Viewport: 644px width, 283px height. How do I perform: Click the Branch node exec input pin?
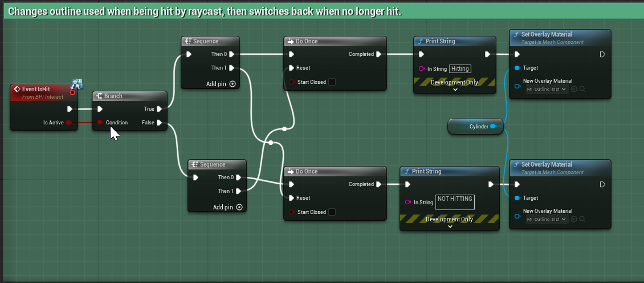point(100,109)
